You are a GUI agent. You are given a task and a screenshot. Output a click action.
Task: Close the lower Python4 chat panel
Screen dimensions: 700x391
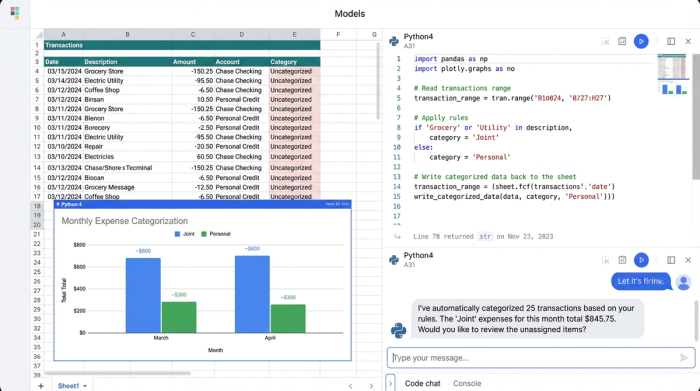pyautogui.click(x=688, y=260)
